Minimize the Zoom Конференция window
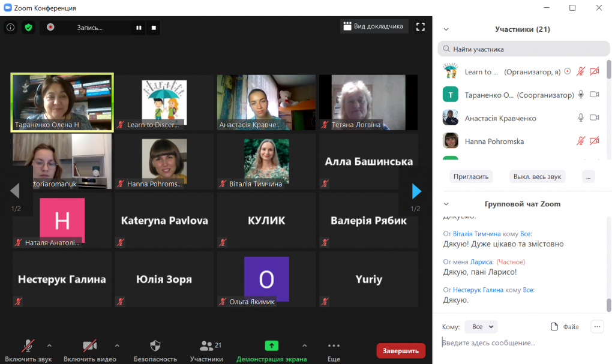 coord(547,7)
